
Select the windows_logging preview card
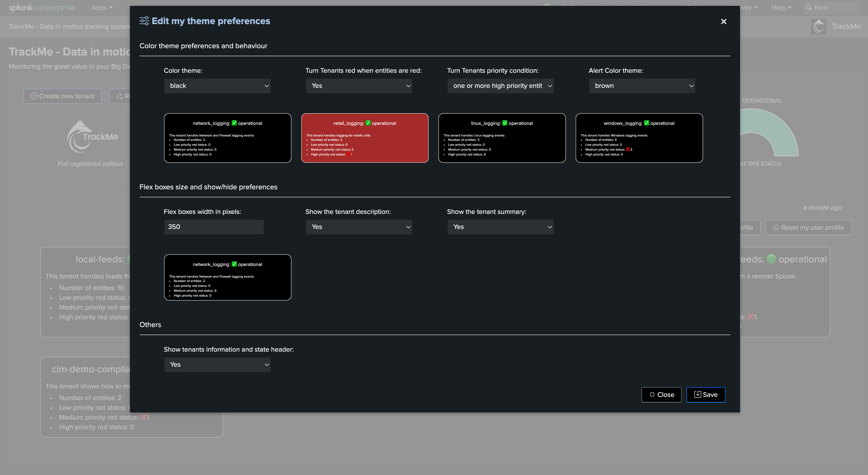tap(639, 138)
